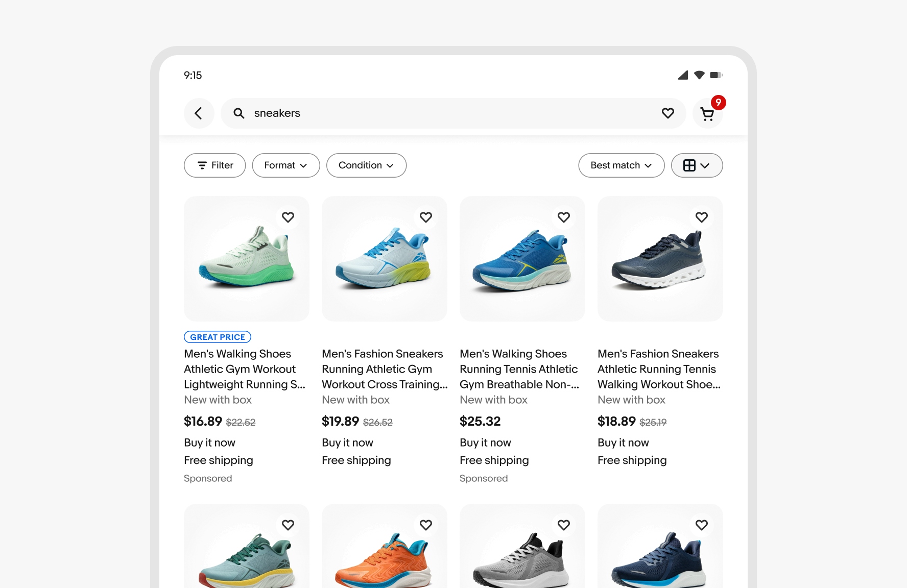Image resolution: width=907 pixels, height=588 pixels.
Task: Click "Free shipping" on the $16.89 listing
Action: coord(219,460)
